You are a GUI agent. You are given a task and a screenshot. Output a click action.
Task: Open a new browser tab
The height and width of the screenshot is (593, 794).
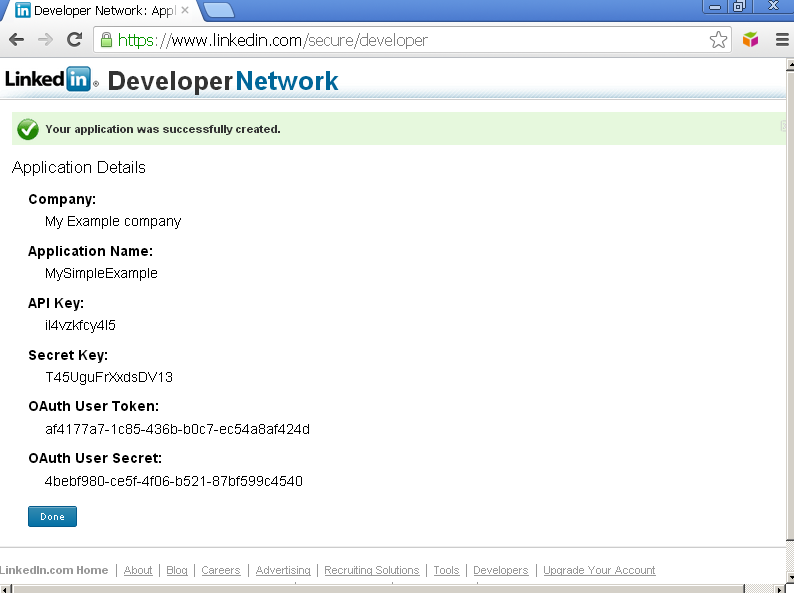click(218, 10)
